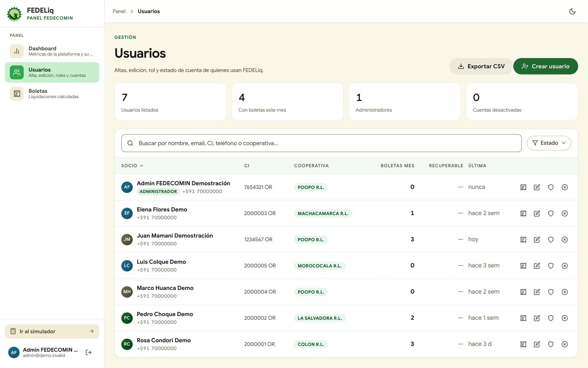
Task: Deactivate Pedro Choque Demo account
Action: tap(565, 318)
